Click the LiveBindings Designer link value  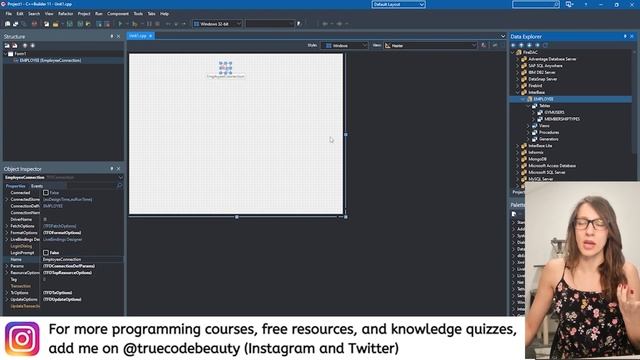pyautogui.click(x=63, y=240)
